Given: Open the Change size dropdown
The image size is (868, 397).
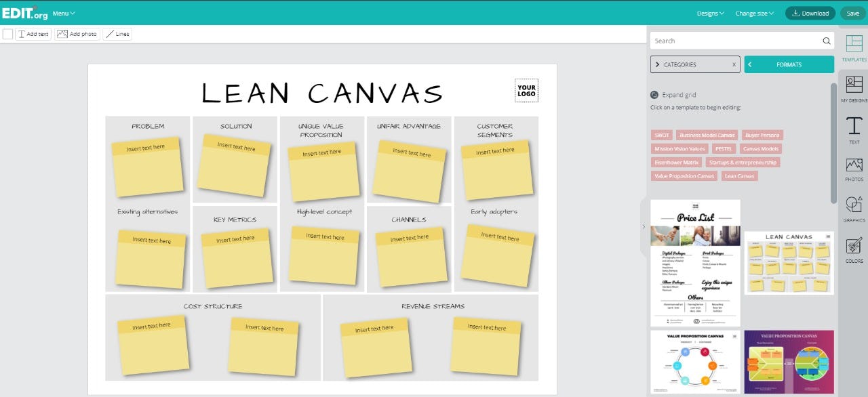Looking at the screenshot, I should [x=755, y=13].
